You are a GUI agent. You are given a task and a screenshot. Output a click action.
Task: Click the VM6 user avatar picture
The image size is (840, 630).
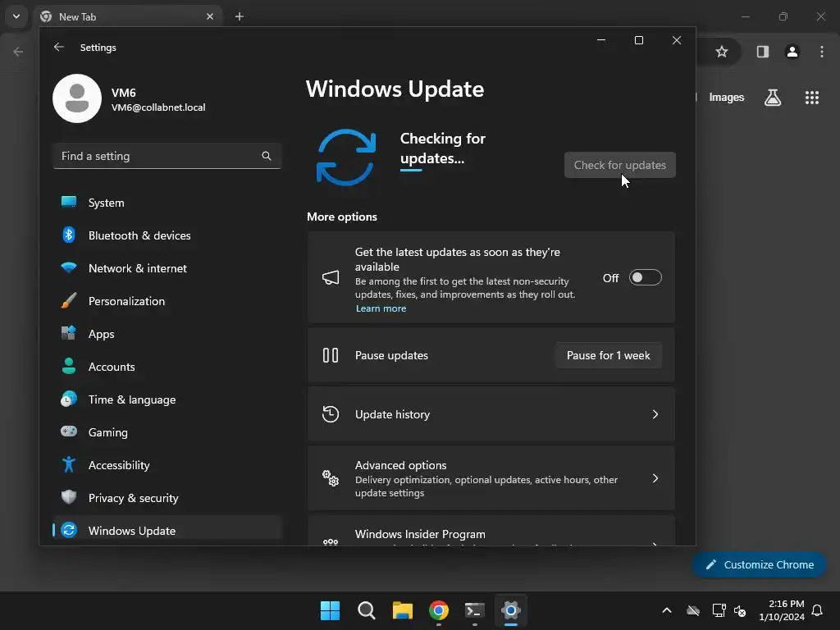77,98
